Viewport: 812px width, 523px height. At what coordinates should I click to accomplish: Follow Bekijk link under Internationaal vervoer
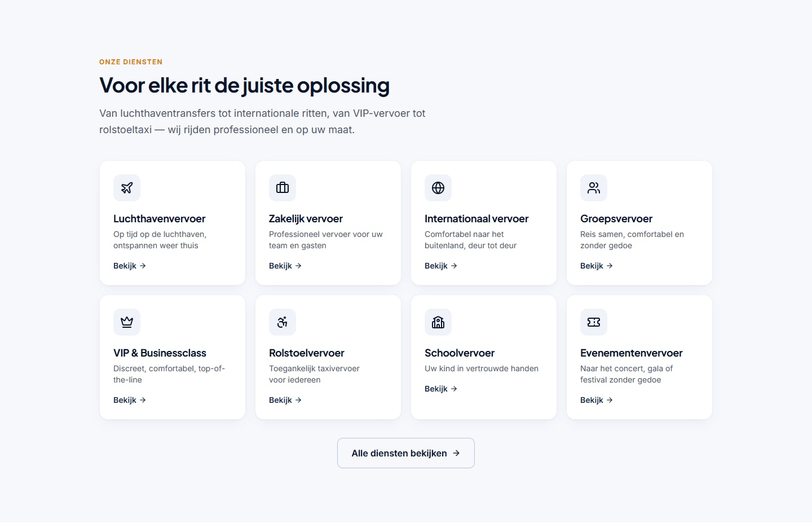[x=441, y=266]
